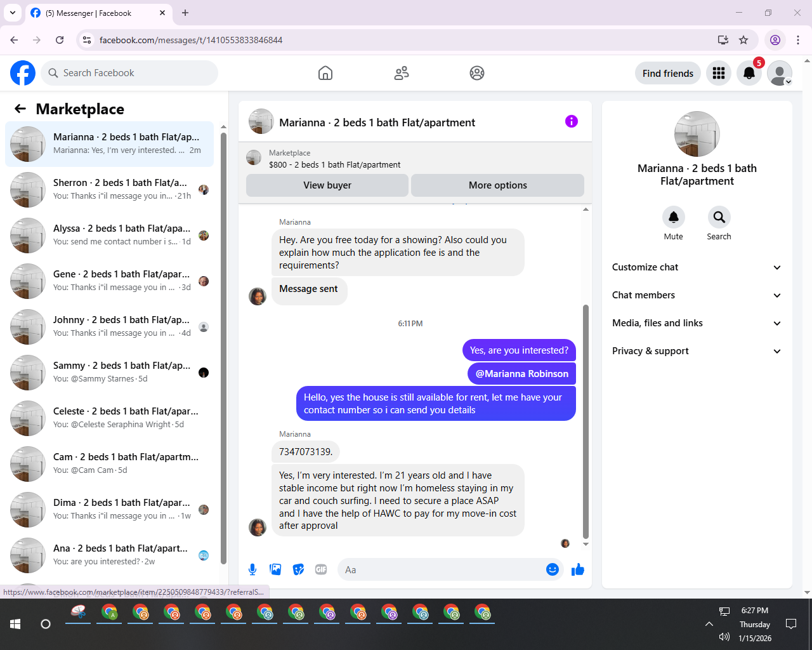Open Windows notification center icon

click(x=791, y=624)
